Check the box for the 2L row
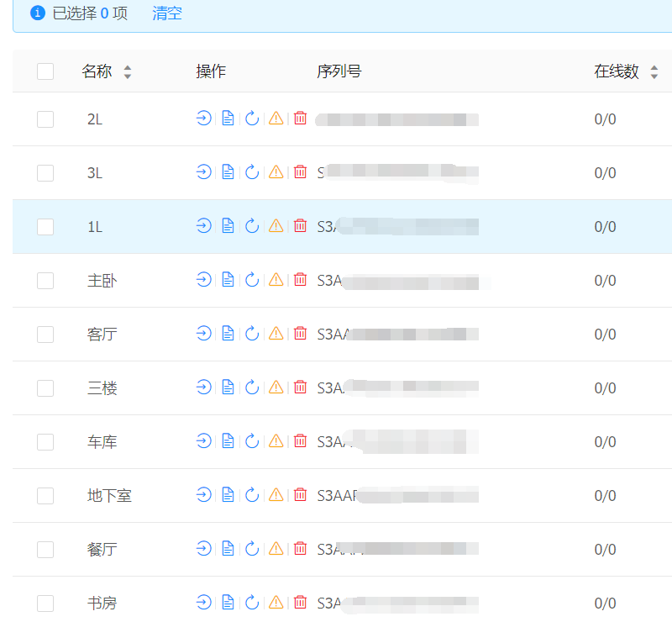 point(45,119)
